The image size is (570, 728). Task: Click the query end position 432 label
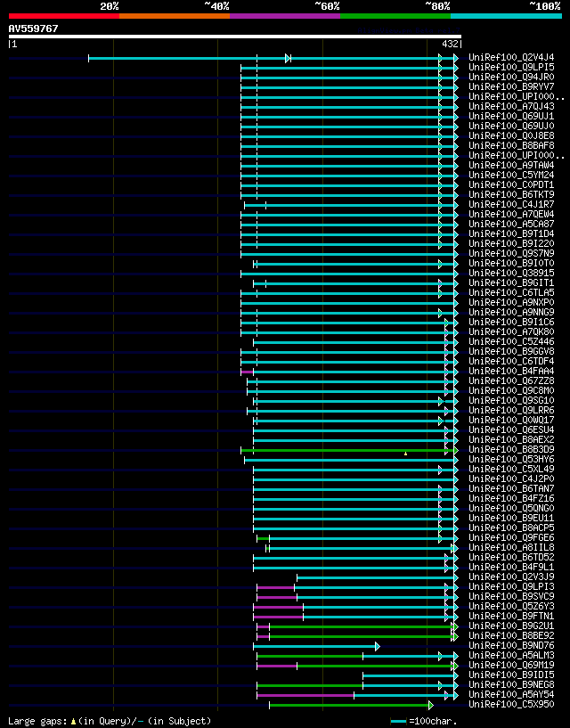(450, 44)
